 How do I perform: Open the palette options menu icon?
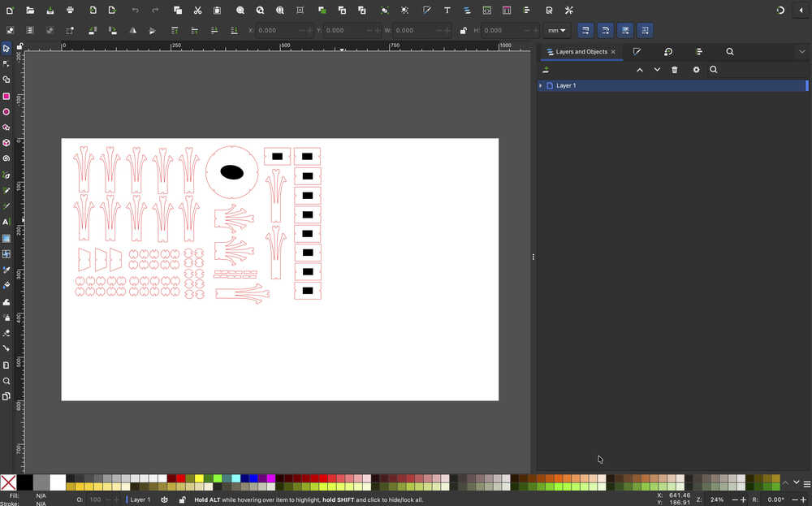807,485
